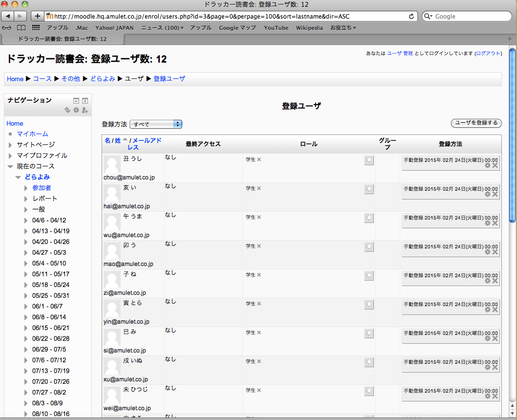Image resolution: width=517 pixels, height=420 pixels.
Task: Edit enrolment gear icon for chou@amulet.co.jp
Action: click(488, 165)
